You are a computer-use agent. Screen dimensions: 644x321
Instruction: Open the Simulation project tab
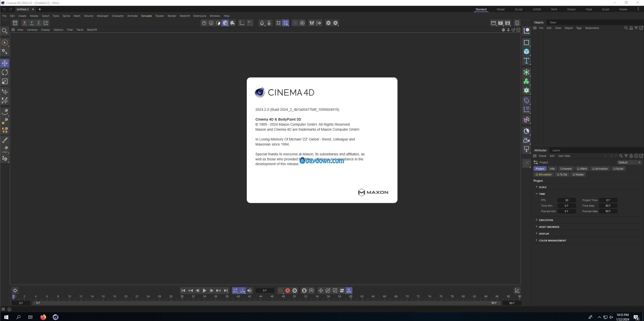pyautogui.click(x=543, y=174)
